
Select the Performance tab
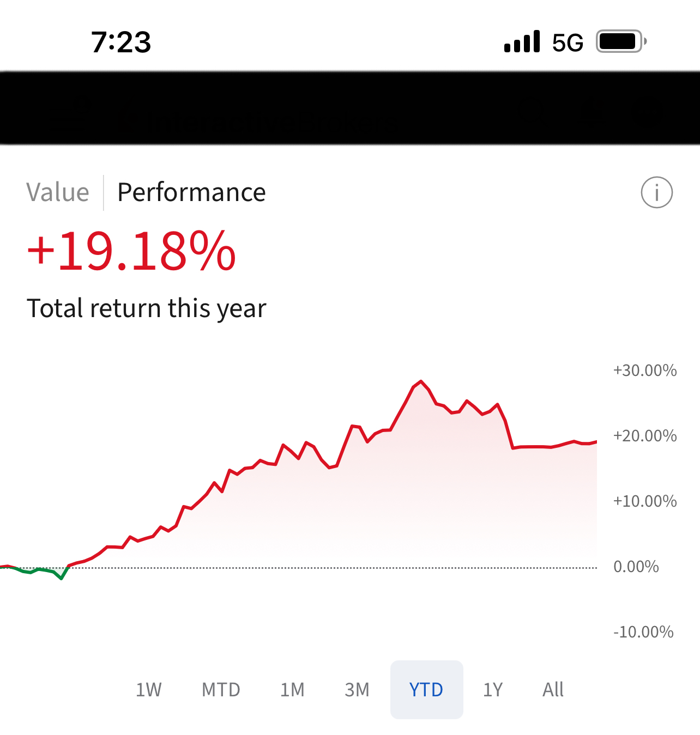(x=191, y=192)
